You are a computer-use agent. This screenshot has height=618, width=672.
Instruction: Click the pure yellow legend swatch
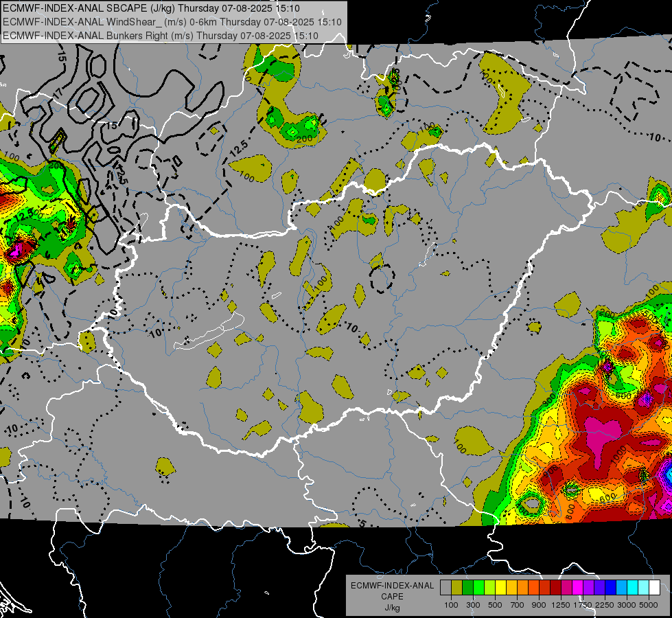point(500,588)
